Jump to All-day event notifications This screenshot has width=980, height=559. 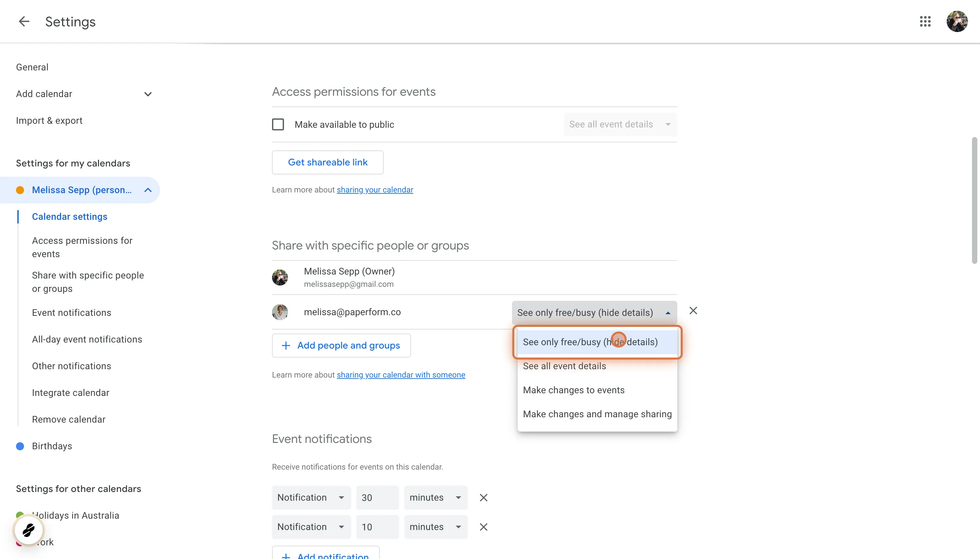(87, 340)
